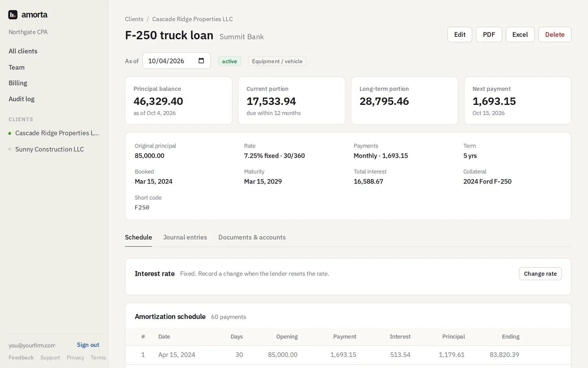
Task: Click the active status badge
Action: coord(229,61)
